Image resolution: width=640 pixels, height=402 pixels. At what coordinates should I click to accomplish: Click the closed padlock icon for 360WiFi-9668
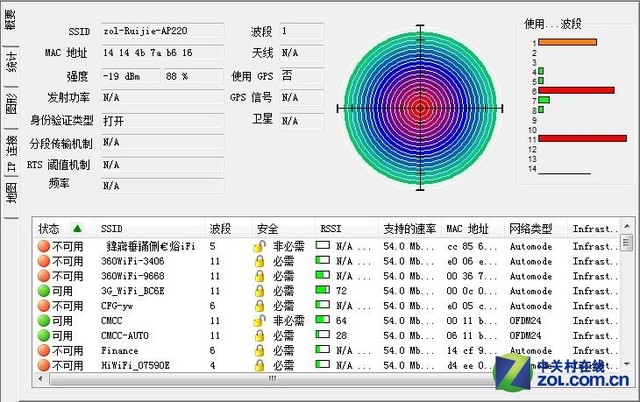(x=259, y=276)
